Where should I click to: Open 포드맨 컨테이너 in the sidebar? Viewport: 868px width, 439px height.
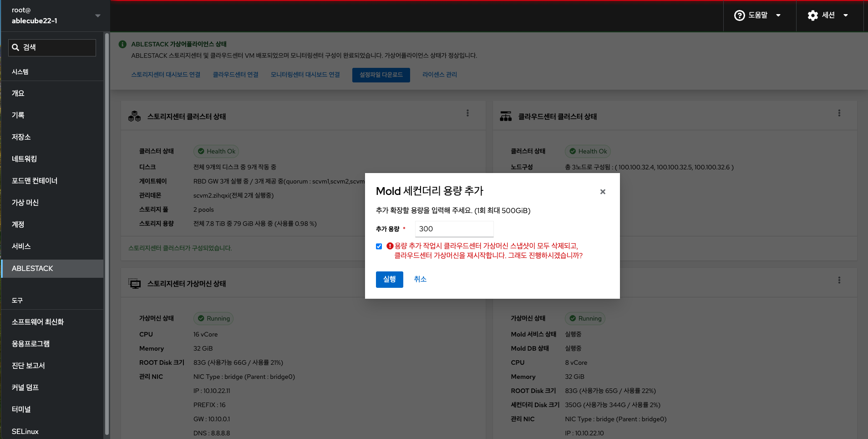click(52, 181)
